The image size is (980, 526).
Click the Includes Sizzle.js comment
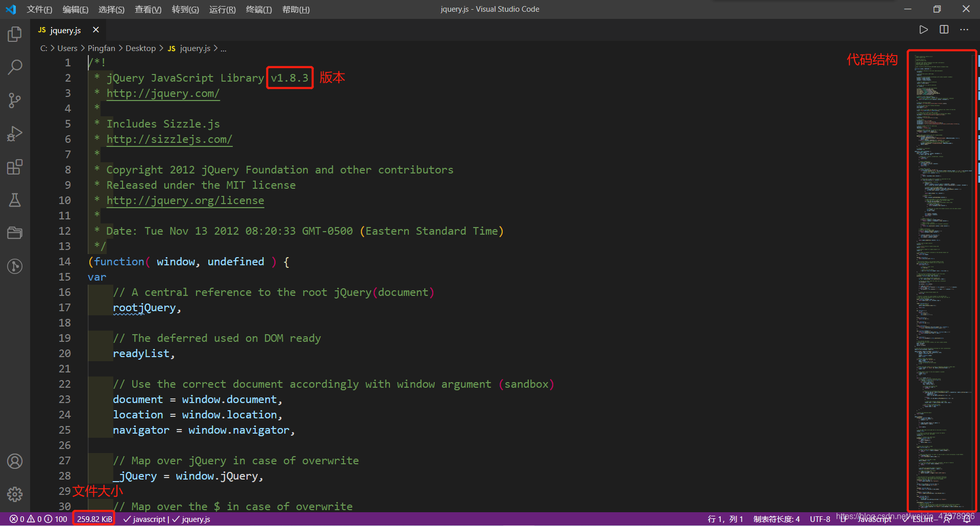click(163, 124)
